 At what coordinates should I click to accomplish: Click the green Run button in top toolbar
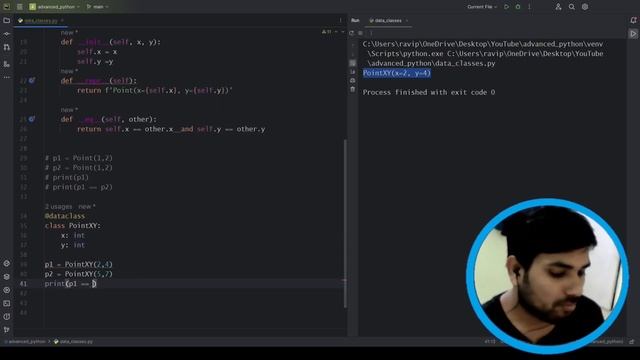507,7
